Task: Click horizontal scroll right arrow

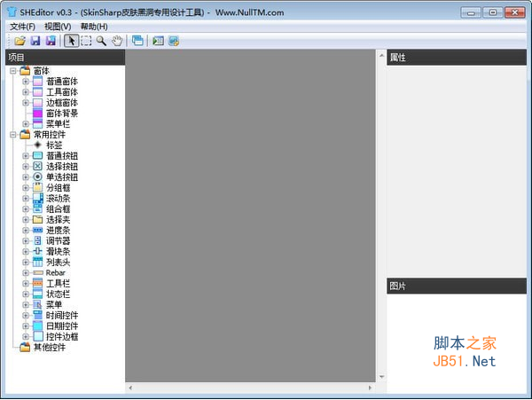Action: tap(370, 388)
